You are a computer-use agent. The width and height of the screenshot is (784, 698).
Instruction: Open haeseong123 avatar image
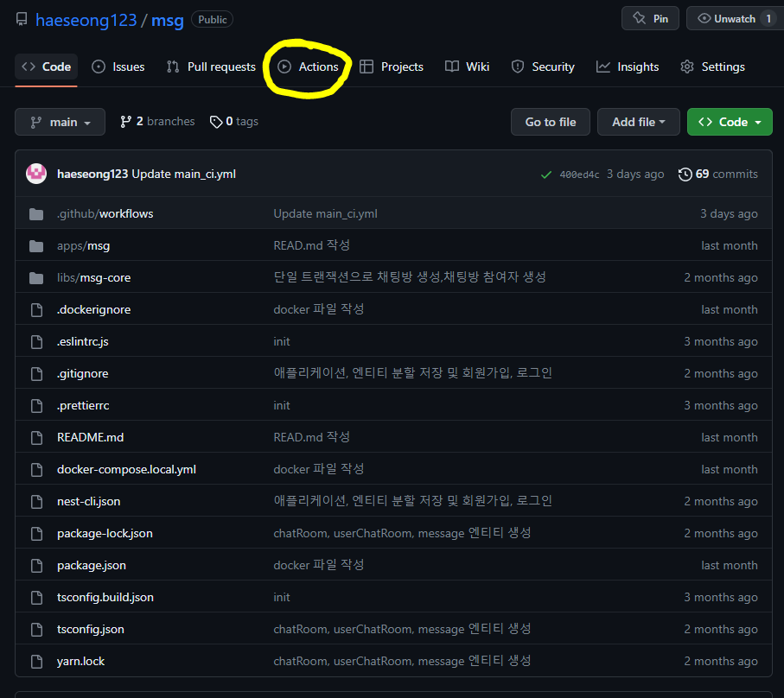tap(36, 174)
